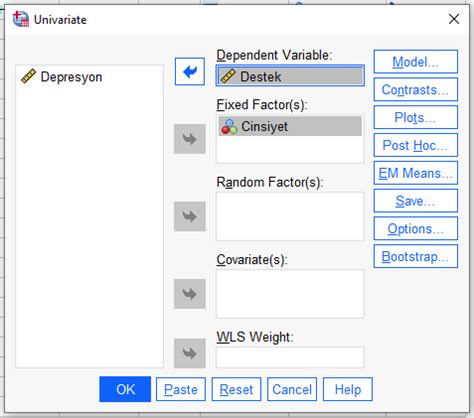
Task: Open the Model... settings
Action: coord(416,62)
